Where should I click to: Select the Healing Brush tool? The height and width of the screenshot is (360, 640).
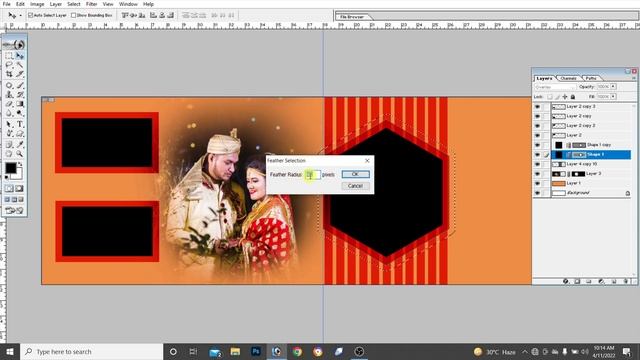(9, 85)
